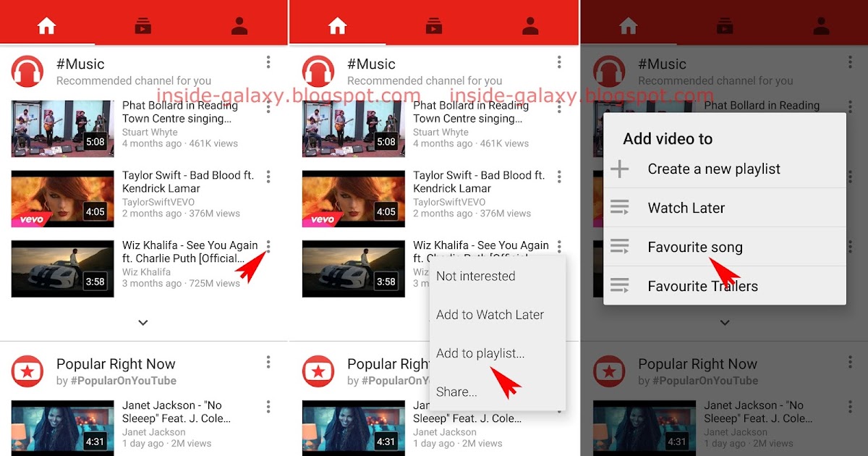Add video to Favourite Trailers playlist
This screenshot has height=456, width=868.
[725, 285]
